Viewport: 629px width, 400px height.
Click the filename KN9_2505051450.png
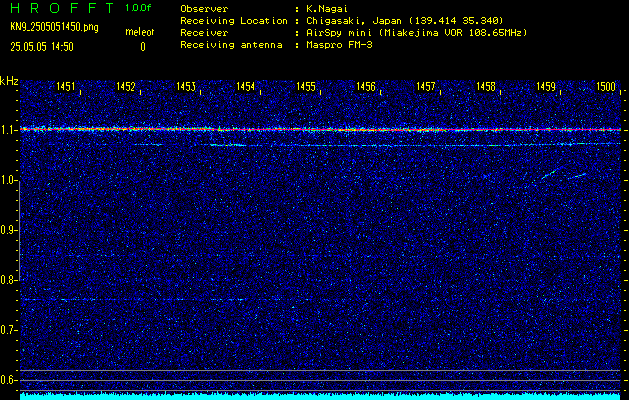[54, 28]
